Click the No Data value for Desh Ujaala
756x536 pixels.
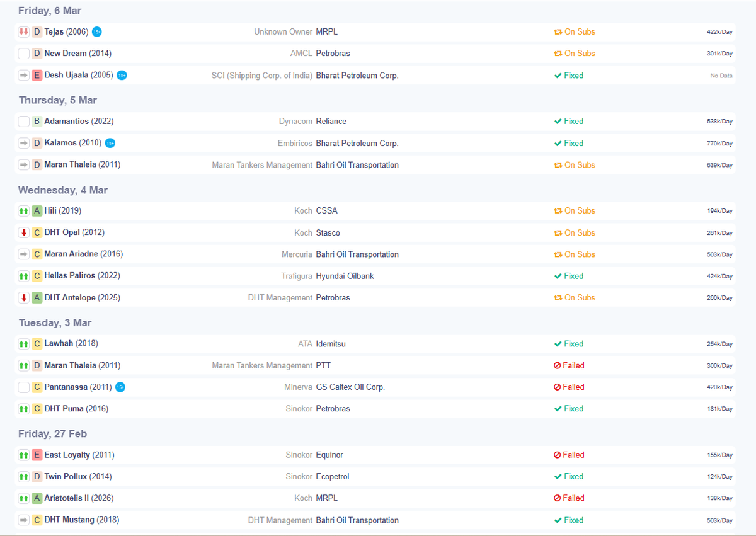point(721,76)
